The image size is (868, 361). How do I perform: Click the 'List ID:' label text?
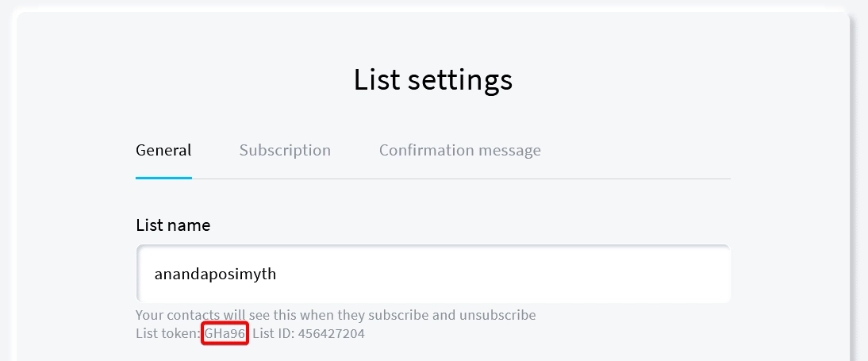[273, 334]
